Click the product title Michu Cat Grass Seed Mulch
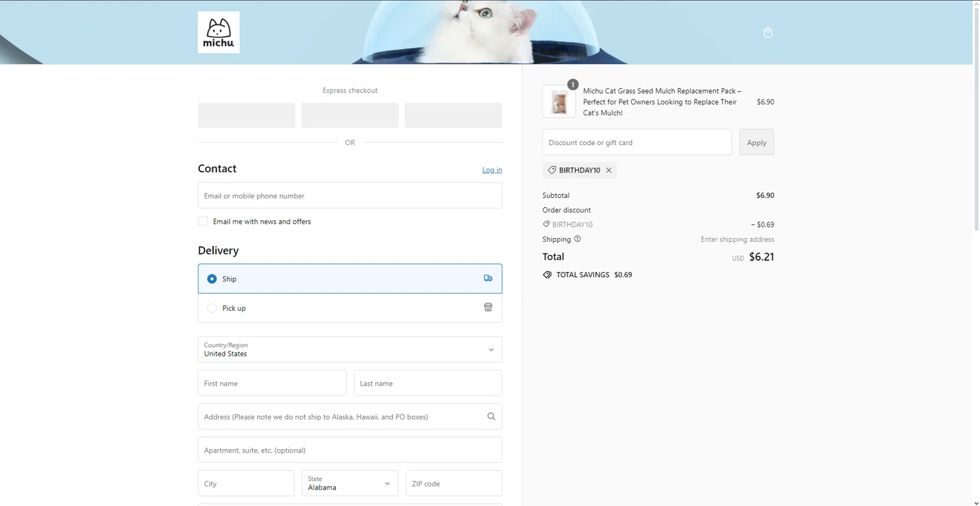Screen dimensions: 980x506 [662, 102]
